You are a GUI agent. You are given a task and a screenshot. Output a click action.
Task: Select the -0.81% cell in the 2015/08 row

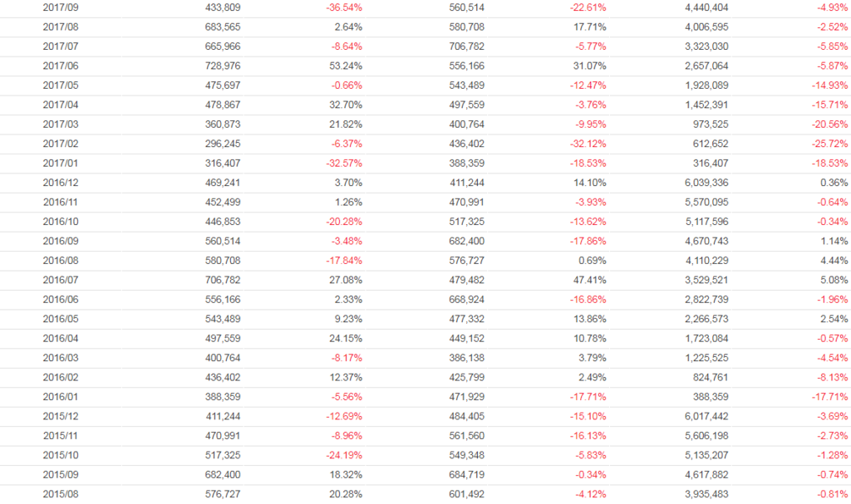click(x=832, y=495)
